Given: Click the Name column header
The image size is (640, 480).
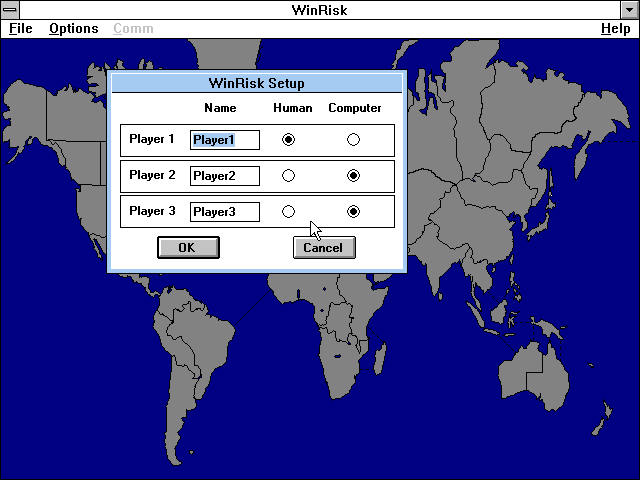Looking at the screenshot, I should [x=220, y=108].
